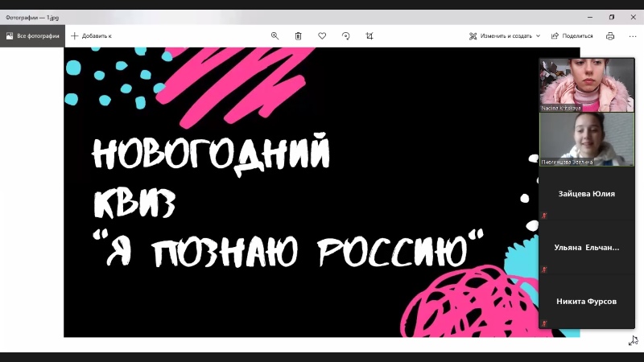Click the Поделиться share button
The height and width of the screenshot is (362, 644).
tap(572, 35)
